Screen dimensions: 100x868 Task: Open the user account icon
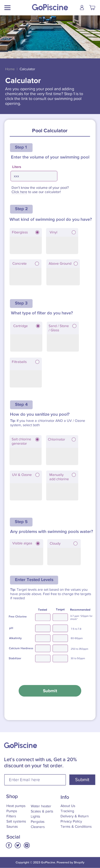pyautogui.click(x=82, y=7)
